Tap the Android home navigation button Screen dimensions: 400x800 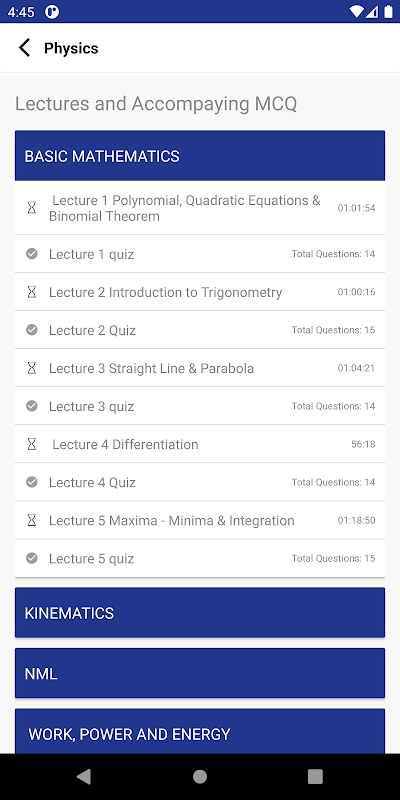tap(200, 777)
